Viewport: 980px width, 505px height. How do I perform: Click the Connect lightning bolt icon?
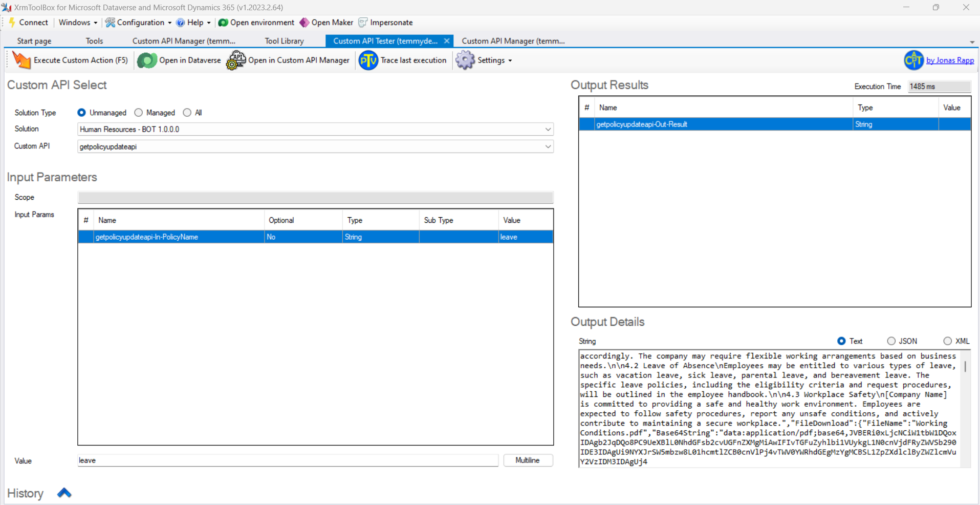(12, 23)
